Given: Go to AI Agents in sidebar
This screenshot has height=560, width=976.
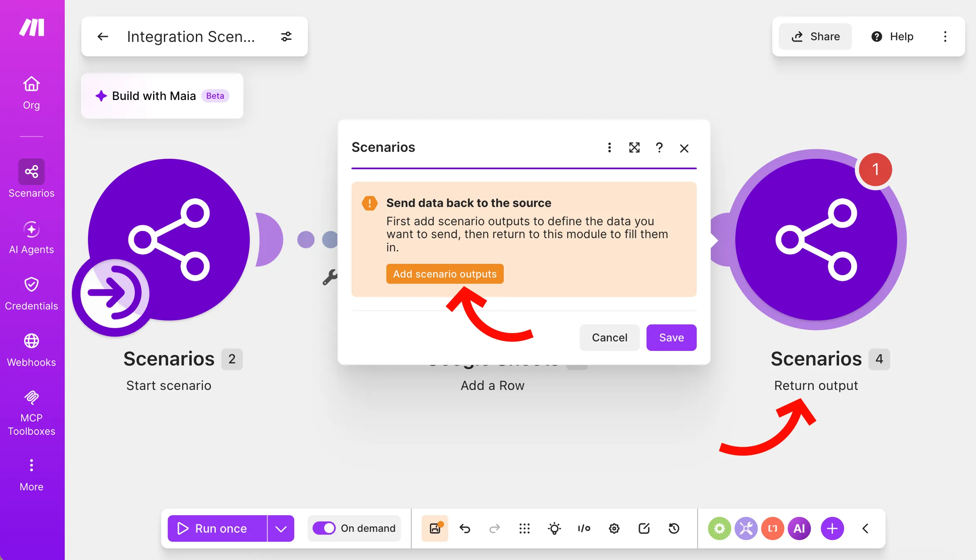Looking at the screenshot, I should click(32, 237).
